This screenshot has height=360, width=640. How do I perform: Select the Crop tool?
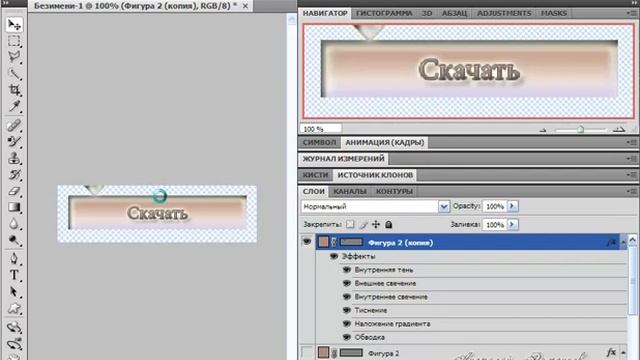click(14, 90)
